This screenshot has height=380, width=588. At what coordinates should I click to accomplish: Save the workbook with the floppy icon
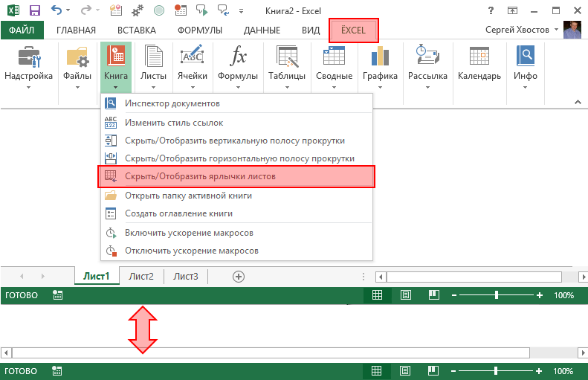point(35,10)
